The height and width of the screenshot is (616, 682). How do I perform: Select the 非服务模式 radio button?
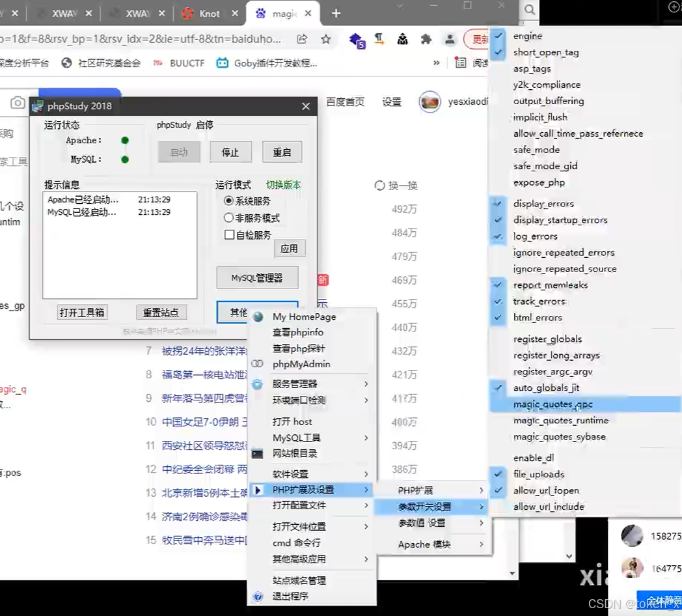click(228, 217)
